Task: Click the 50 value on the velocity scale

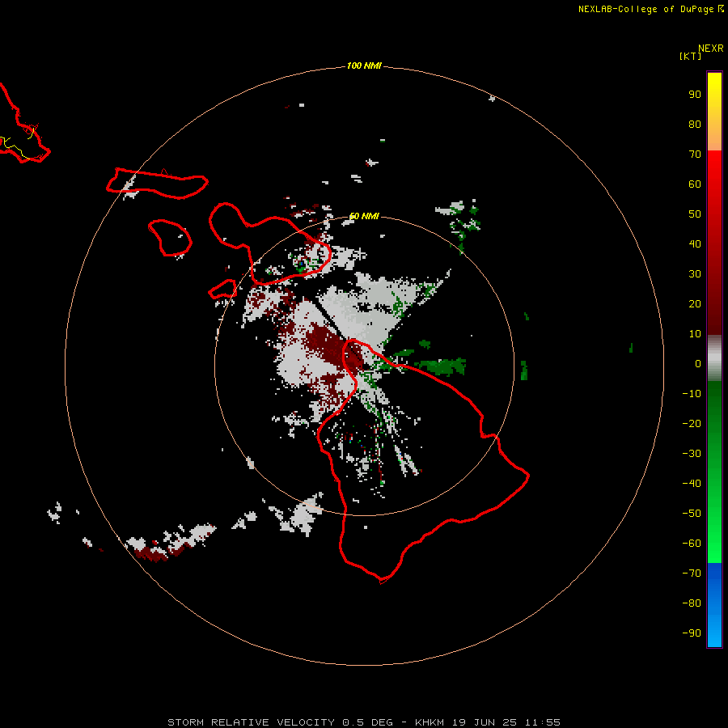Action: pos(695,214)
